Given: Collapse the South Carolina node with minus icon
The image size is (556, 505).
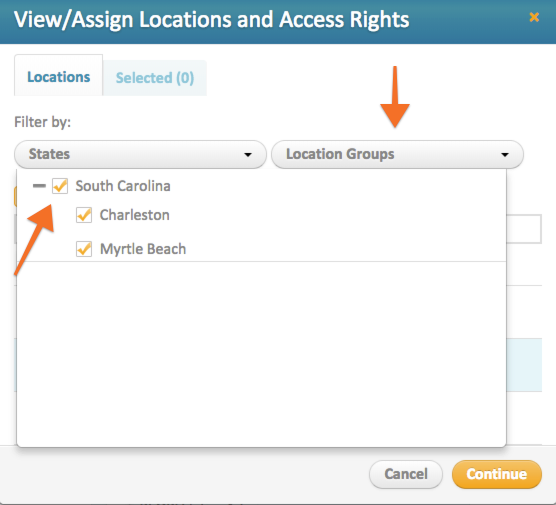Looking at the screenshot, I should 39,186.
